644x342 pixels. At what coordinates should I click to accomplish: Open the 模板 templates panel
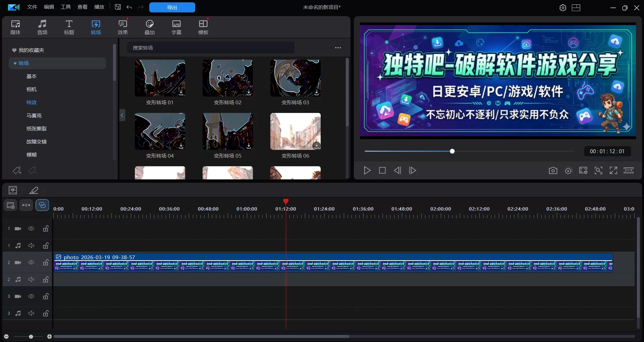pyautogui.click(x=203, y=27)
